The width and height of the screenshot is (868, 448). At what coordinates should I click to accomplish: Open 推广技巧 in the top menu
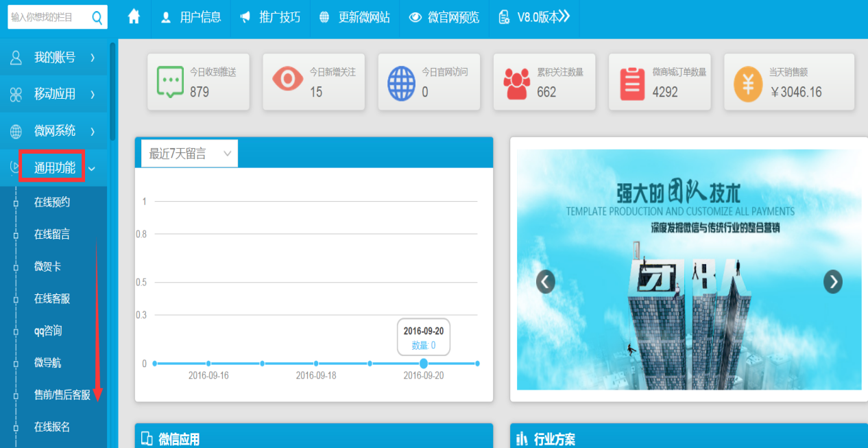pyautogui.click(x=270, y=18)
